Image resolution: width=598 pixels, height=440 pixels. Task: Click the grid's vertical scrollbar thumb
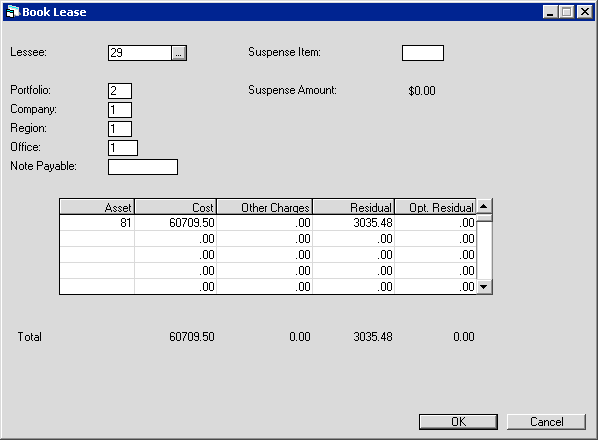(x=484, y=218)
